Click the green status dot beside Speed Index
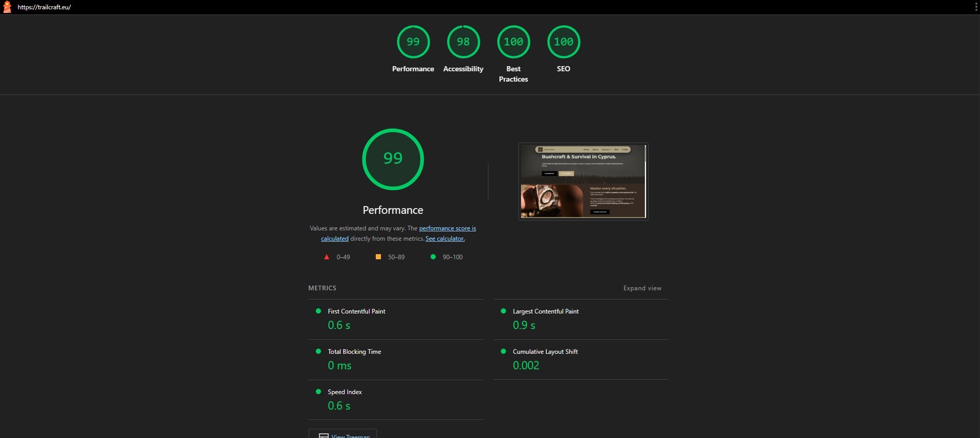The width and height of the screenshot is (980, 438). pos(318,392)
